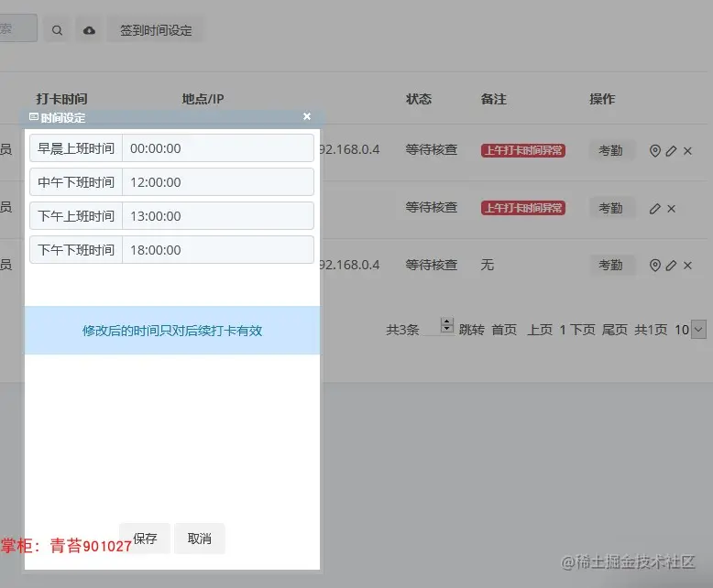Click the 共1页 page count text
This screenshot has width=713, height=588.
click(651, 330)
